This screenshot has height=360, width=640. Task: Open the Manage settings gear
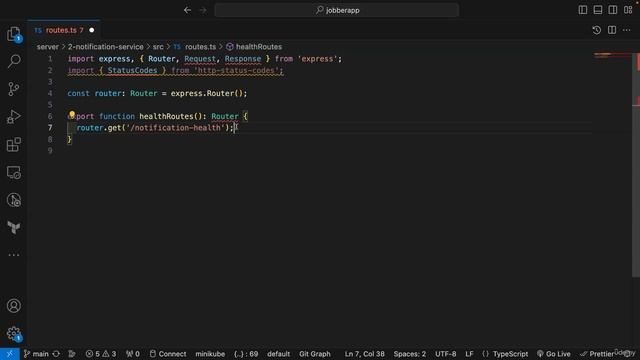pyautogui.click(x=13, y=333)
